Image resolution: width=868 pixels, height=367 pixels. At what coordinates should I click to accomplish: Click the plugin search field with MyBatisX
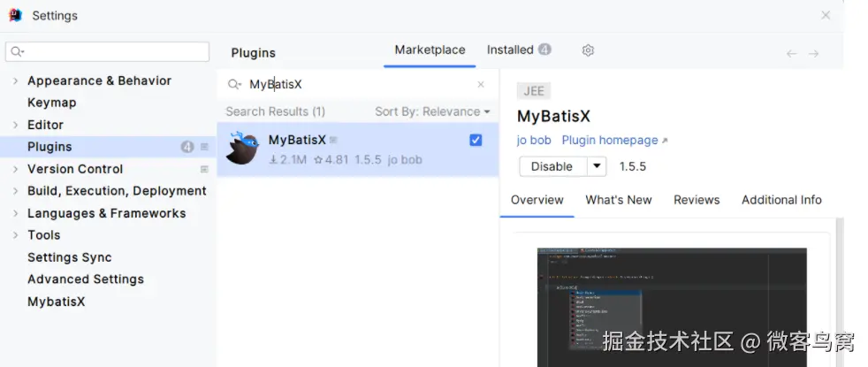click(x=360, y=84)
